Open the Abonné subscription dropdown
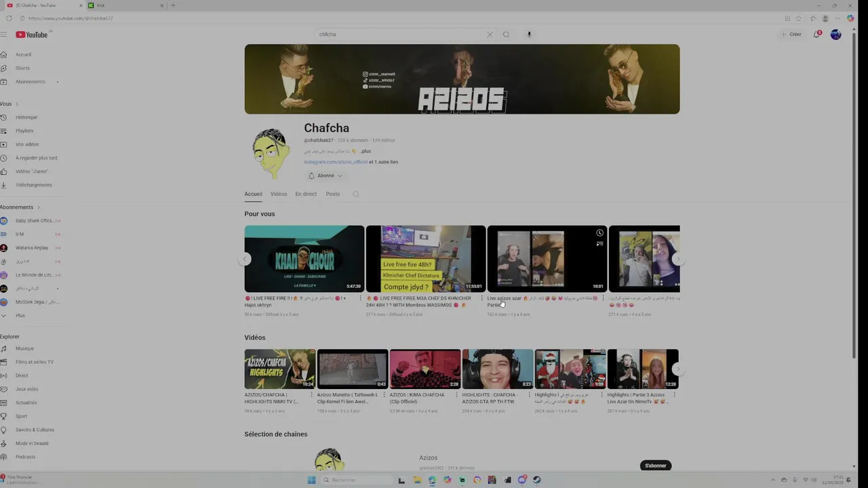Viewport: 868px width, 488px height. coord(325,176)
